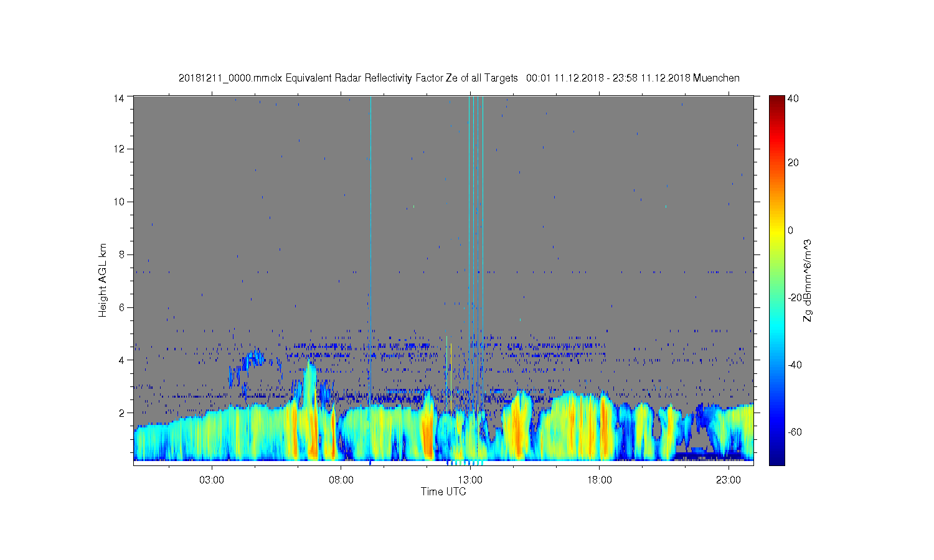Click the '13:00' time tick label
The image size is (934, 560).
[470, 480]
